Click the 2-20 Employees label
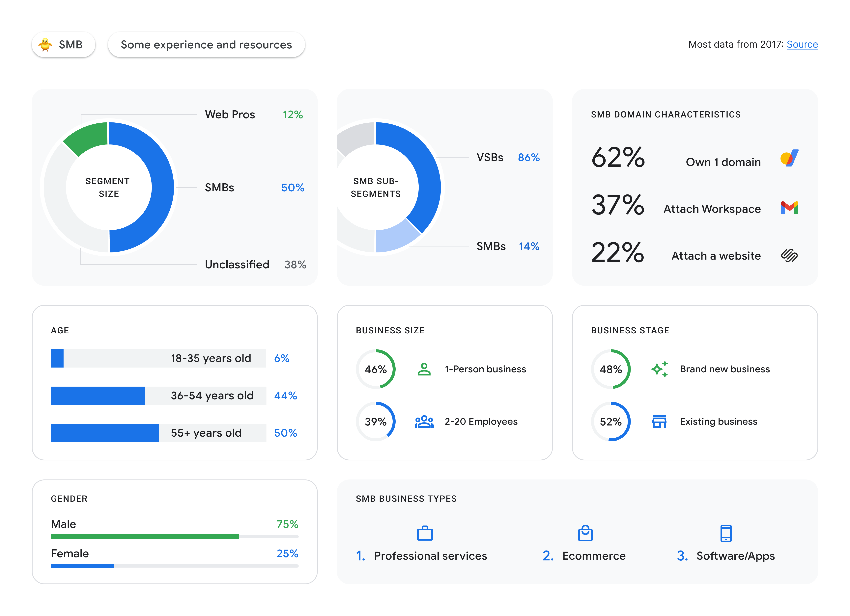Screen dimensions: 850x616 (x=481, y=422)
